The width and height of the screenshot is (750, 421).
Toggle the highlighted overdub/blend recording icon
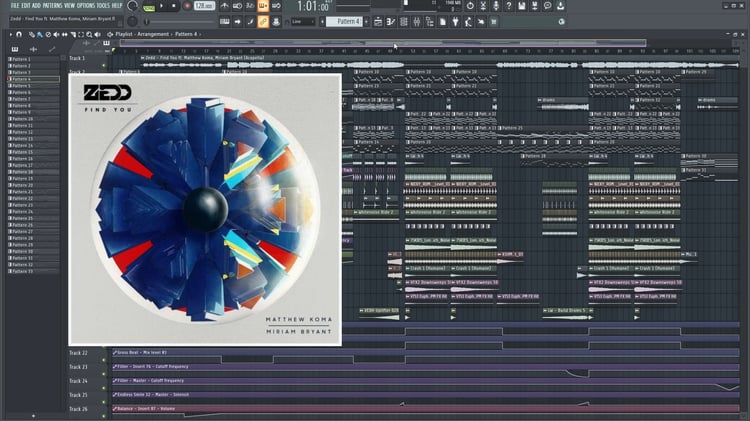tap(263, 6)
